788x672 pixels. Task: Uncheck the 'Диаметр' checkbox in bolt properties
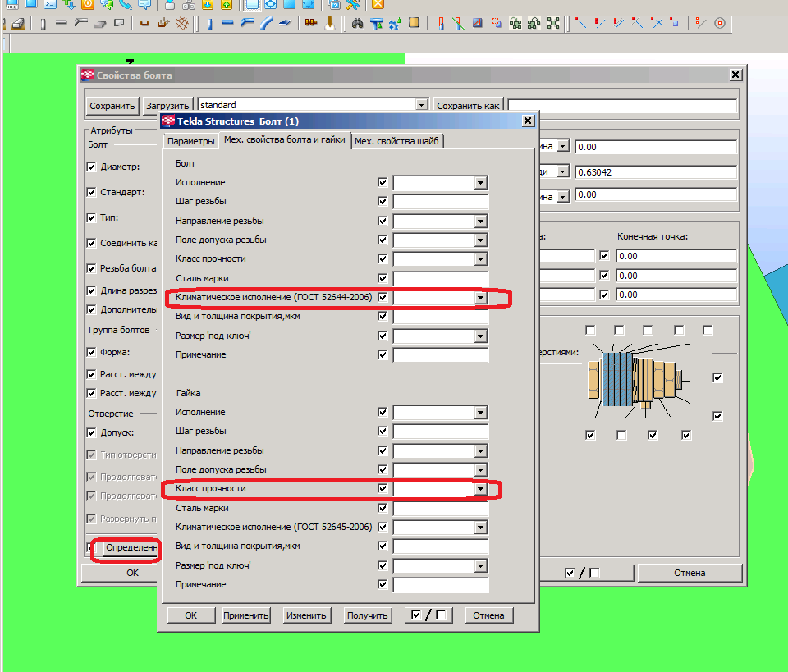pos(92,167)
